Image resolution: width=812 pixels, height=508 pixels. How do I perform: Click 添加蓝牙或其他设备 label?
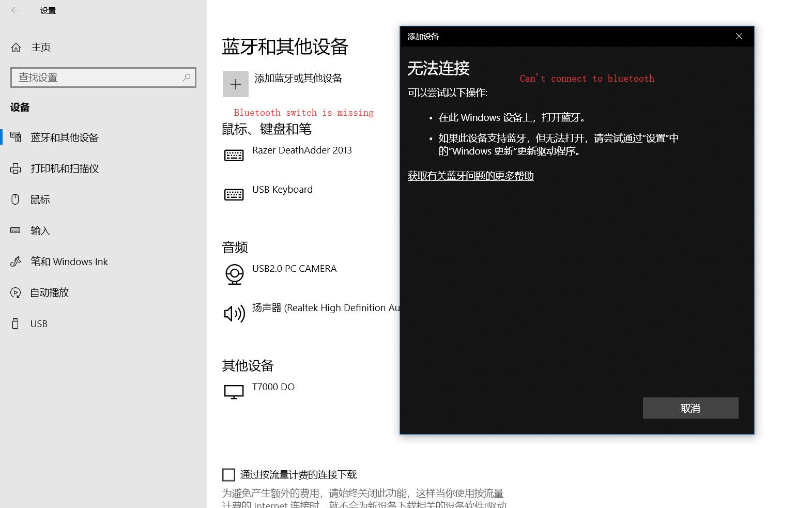click(x=298, y=78)
